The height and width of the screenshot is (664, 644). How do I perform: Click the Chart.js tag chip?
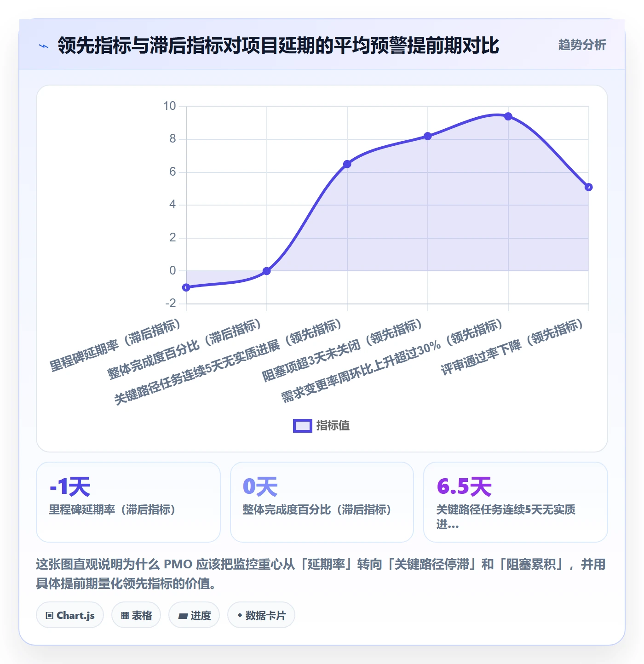[x=70, y=615]
